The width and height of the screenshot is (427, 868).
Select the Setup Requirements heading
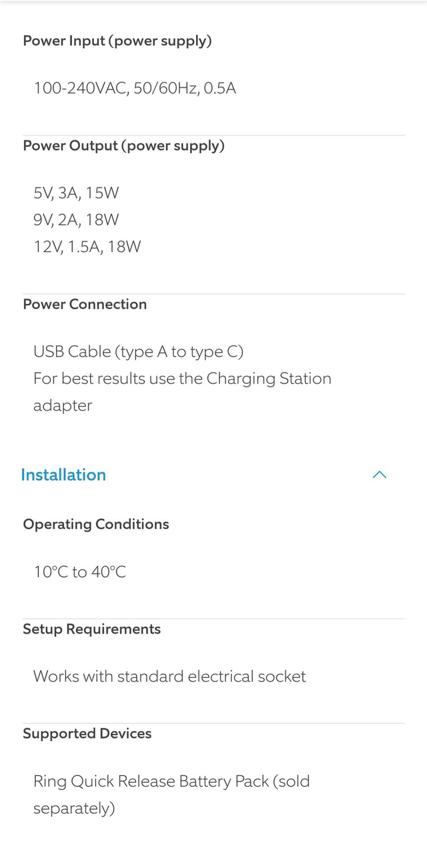91,629
